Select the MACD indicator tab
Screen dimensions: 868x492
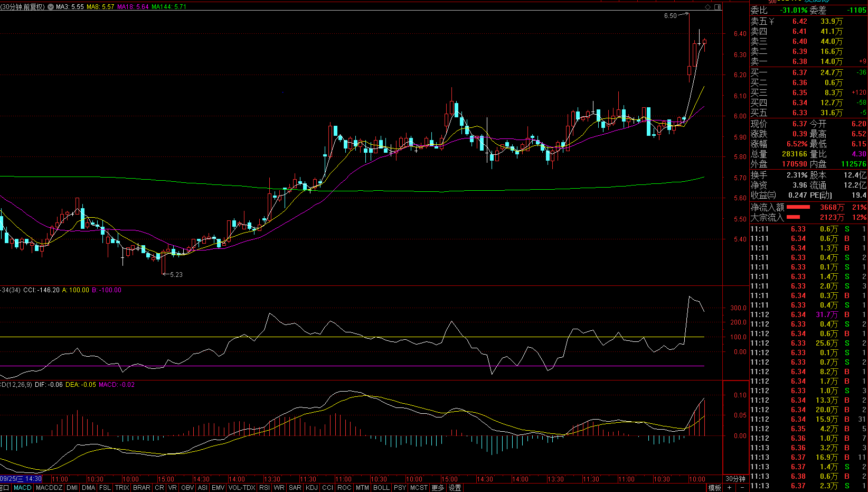(x=23, y=488)
